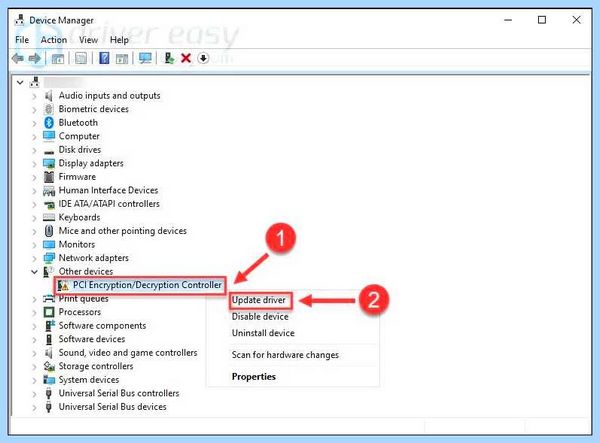Expand Audio inputs and outputs node

click(x=34, y=96)
